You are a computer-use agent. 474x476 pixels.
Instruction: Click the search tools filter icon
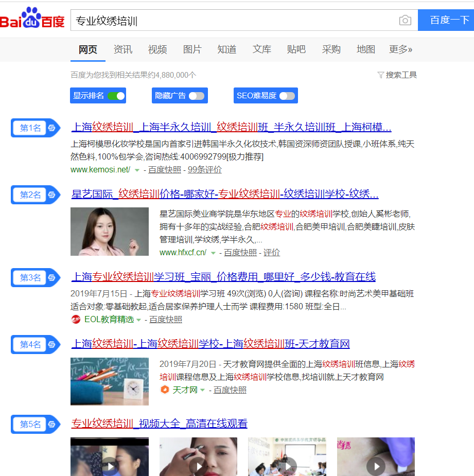pos(380,75)
